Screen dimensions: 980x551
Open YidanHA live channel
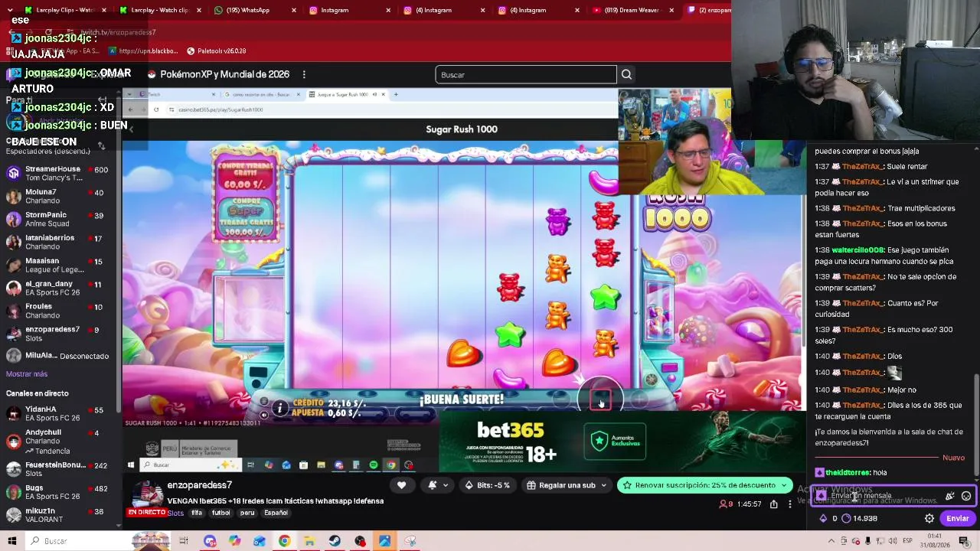click(60, 413)
